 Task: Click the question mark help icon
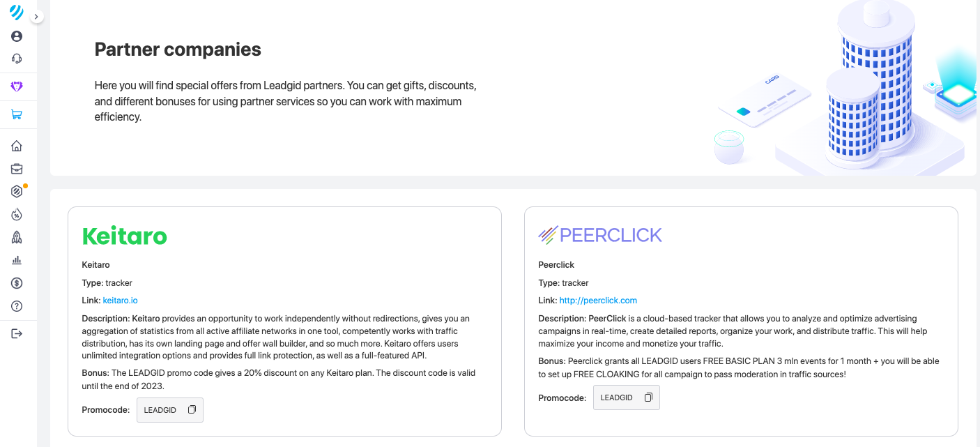click(17, 306)
